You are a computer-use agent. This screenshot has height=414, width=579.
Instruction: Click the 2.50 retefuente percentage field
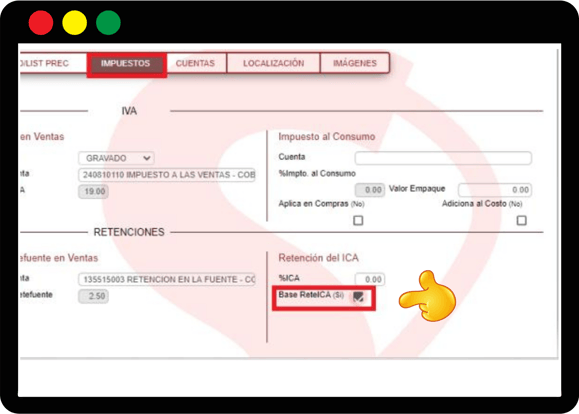point(93,296)
